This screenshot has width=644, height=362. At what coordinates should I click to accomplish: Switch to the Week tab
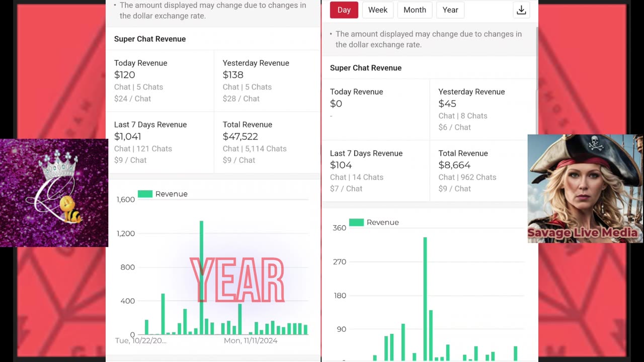378,10
